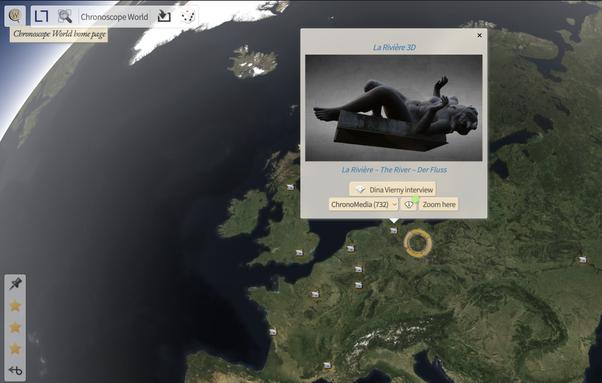Click the fullscreen corner-brackets icon
This screenshot has height=383, width=602.
click(x=41, y=16)
